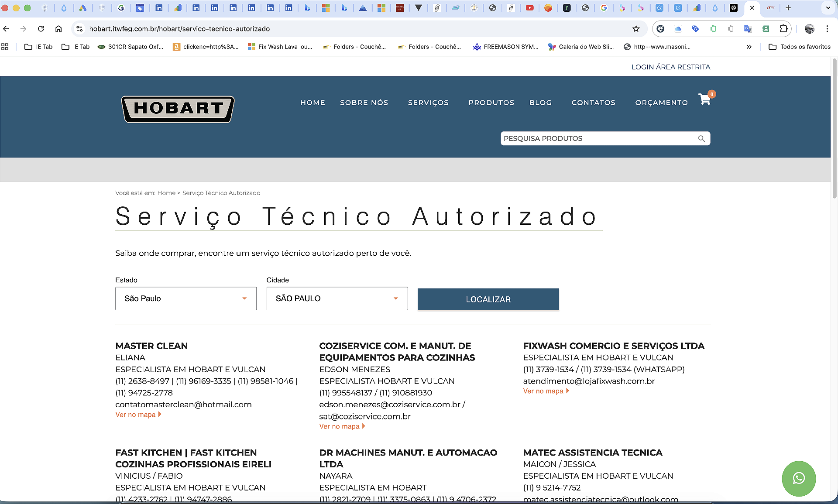Click the first Folders - Couchê... bookmark
The height and width of the screenshot is (504, 838).
click(x=354, y=47)
